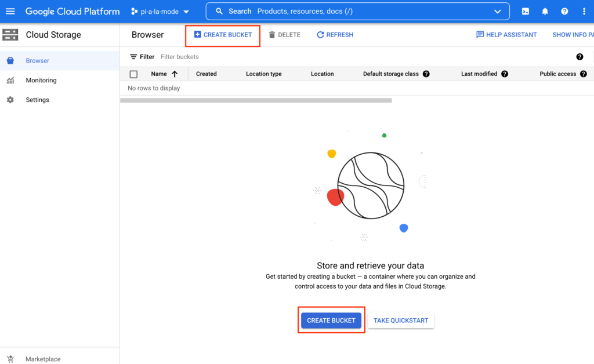Click the filter help question mark icon
Viewport: 594px width, 364px height.
579,57
